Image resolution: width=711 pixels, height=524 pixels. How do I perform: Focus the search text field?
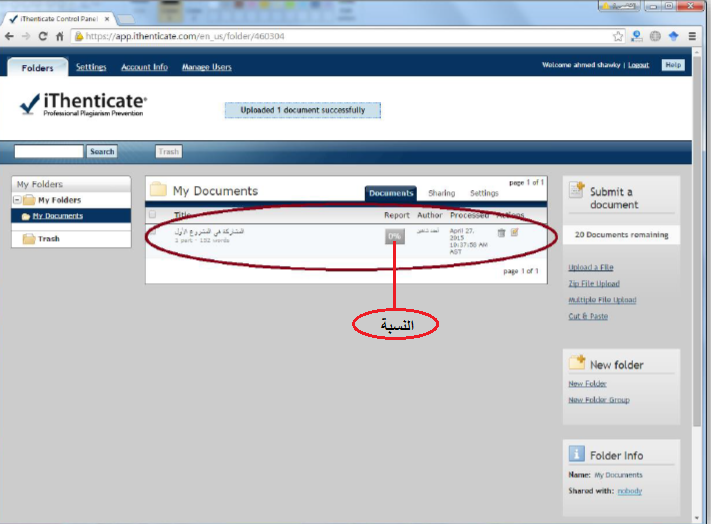point(49,151)
